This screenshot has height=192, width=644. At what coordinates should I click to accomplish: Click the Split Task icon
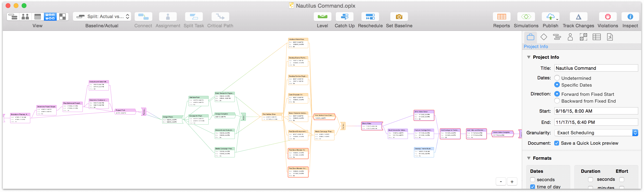click(x=194, y=17)
